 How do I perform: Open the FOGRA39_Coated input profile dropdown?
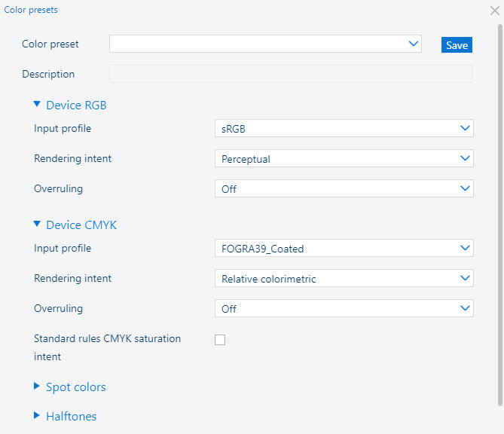[x=344, y=248]
